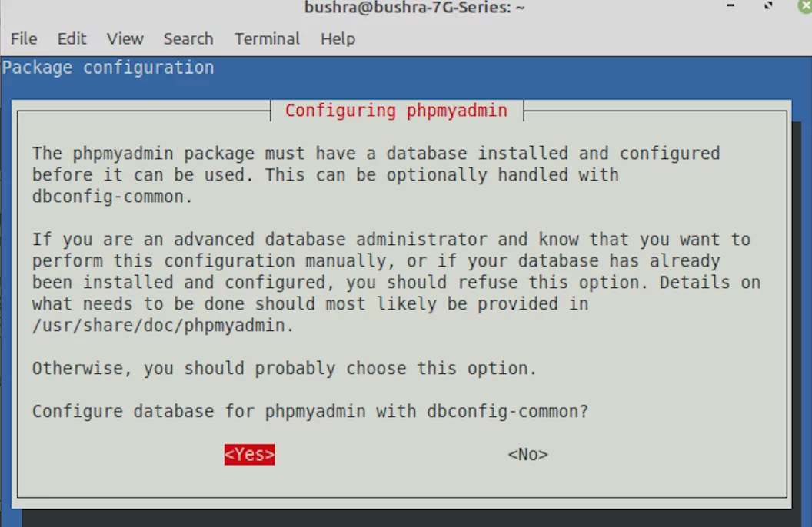
Task: Open the File menu
Action: [x=24, y=38]
